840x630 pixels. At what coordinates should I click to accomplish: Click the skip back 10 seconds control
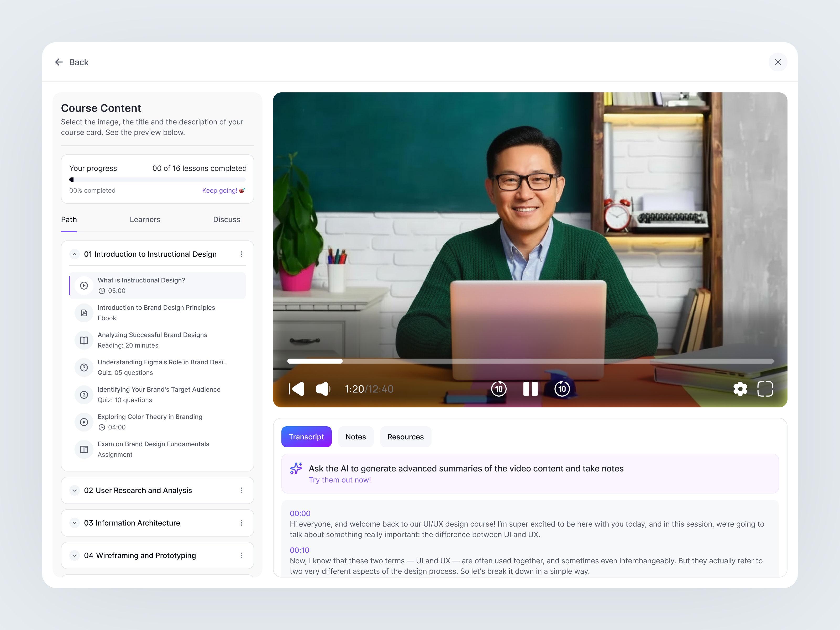(498, 388)
